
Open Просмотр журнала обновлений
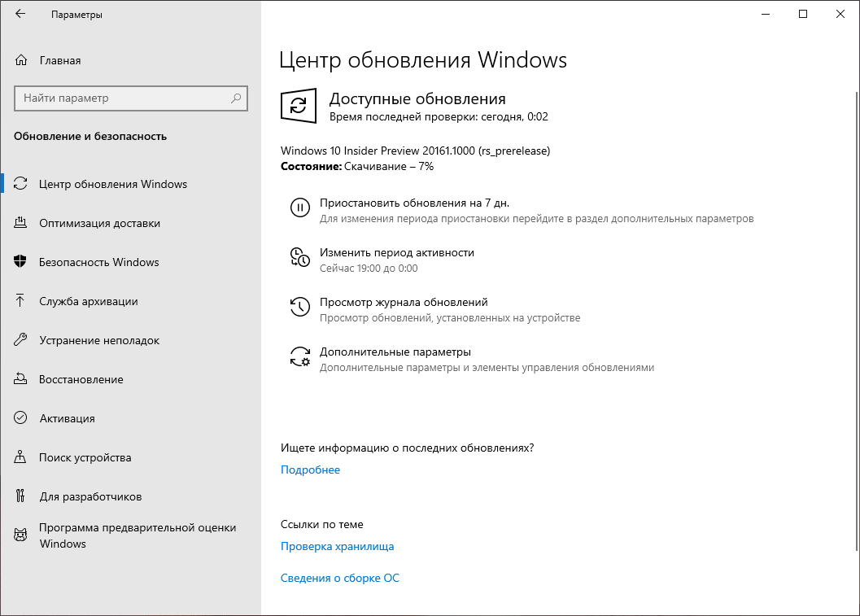[x=406, y=301]
